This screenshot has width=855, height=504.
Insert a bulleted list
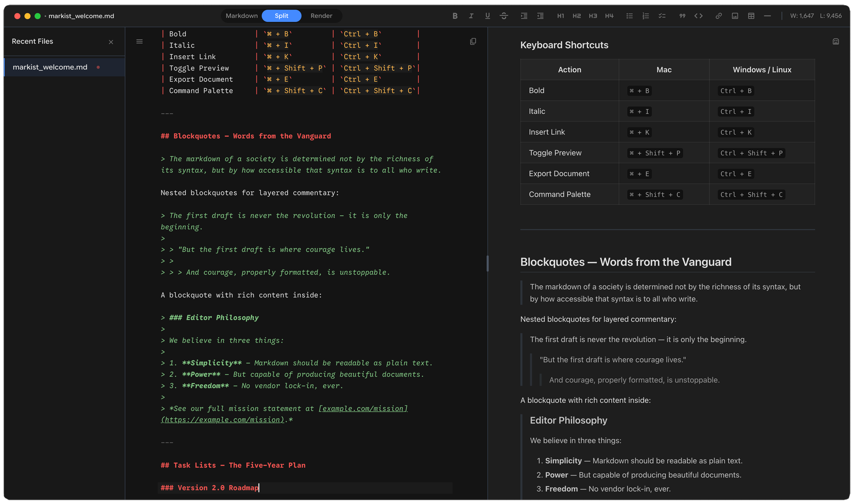pyautogui.click(x=629, y=16)
